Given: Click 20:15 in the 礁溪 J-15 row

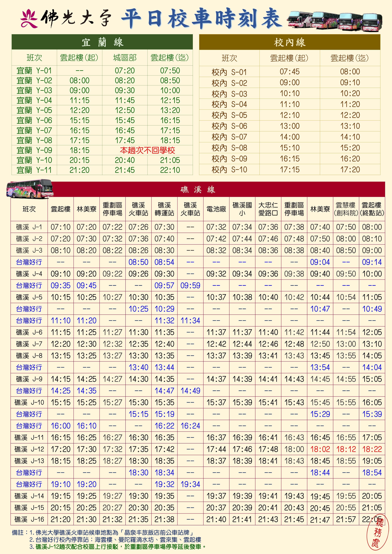Looking at the screenshot, I should [61, 508].
